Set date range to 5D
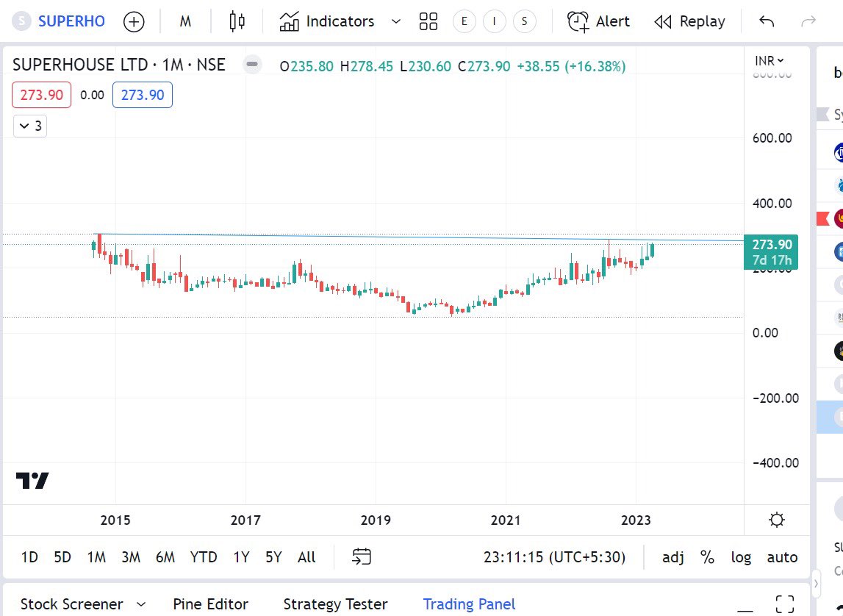This screenshot has height=616, width=843. click(x=62, y=557)
